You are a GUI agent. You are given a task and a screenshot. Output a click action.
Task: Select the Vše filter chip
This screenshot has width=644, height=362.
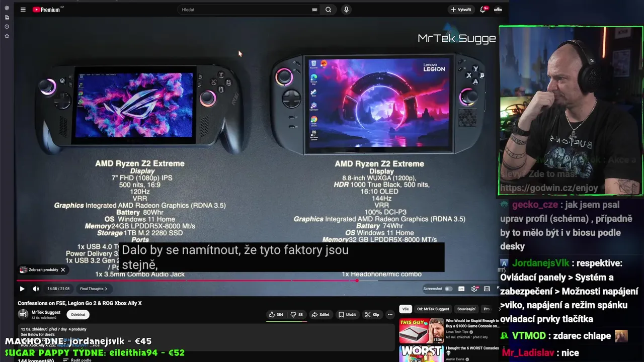(406, 309)
